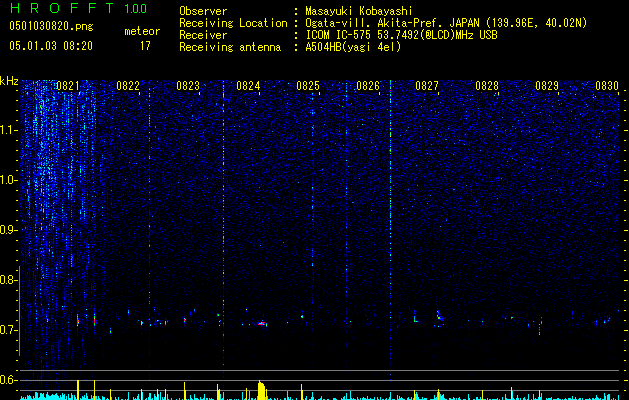Click the Ogata-vill. Akita-Pref. JAPAN location text
The image size is (629, 400).
[446, 23]
